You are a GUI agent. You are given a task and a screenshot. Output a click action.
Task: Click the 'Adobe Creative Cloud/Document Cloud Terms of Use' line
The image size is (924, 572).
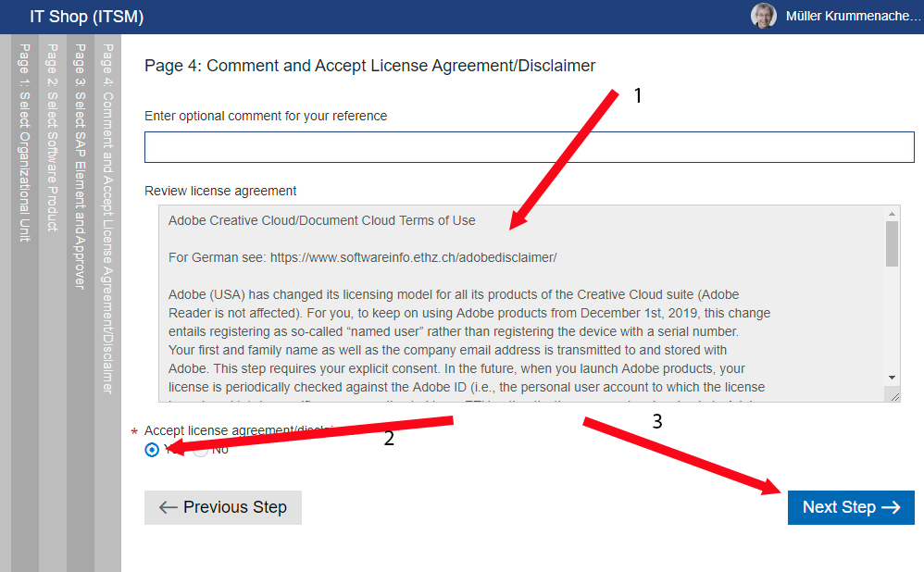point(322,220)
